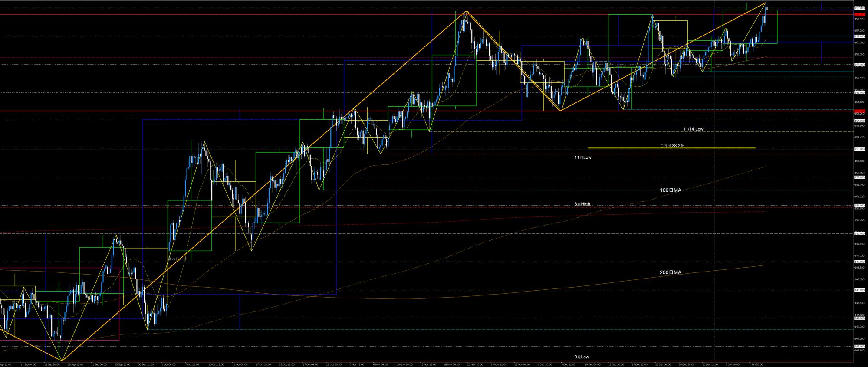Image resolution: width=868 pixels, height=367 pixels.
Task: Click the '100日MA' chart label
Action: click(x=671, y=190)
